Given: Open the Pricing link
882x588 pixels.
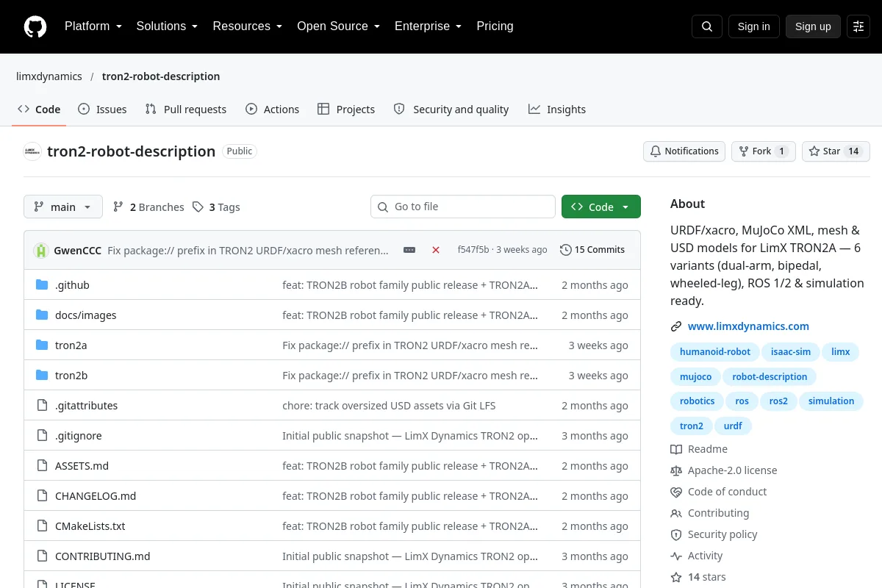Looking at the screenshot, I should 495,26.
